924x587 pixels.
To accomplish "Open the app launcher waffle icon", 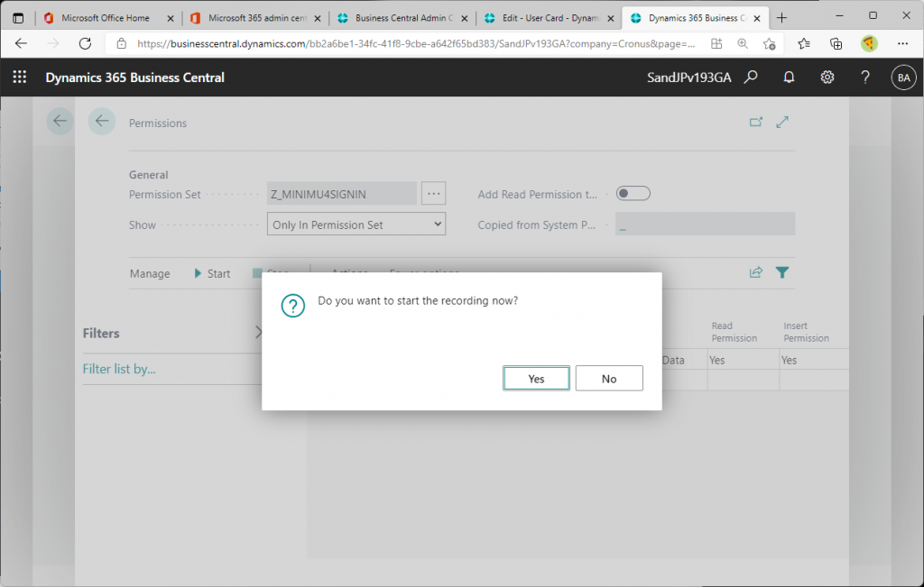I will tap(20, 78).
